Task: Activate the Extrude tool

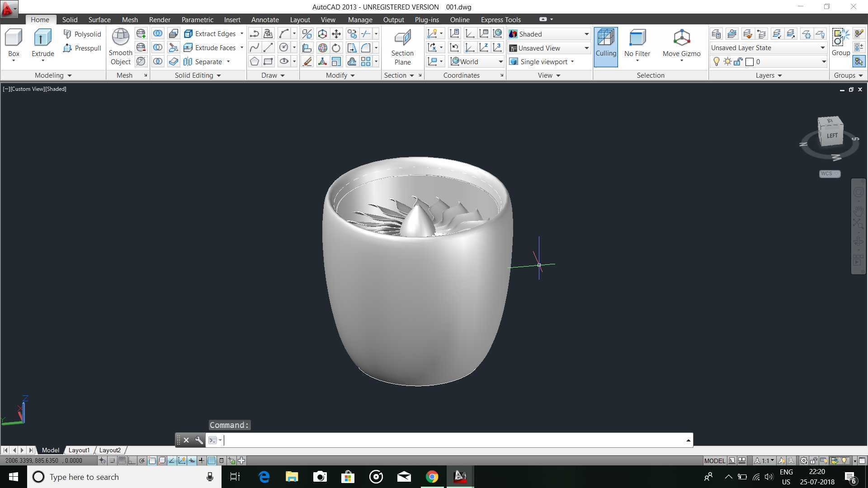Action: coord(42,44)
